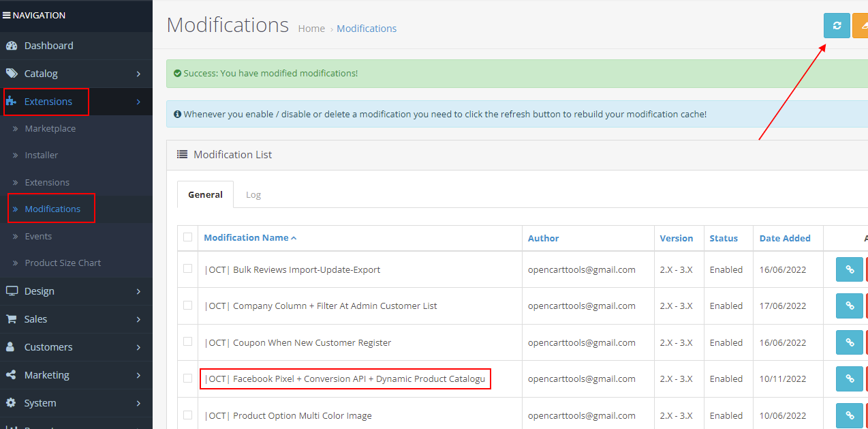The height and width of the screenshot is (429, 868).
Task: Tick the select-all checkbox in table header
Action: click(188, 237)
